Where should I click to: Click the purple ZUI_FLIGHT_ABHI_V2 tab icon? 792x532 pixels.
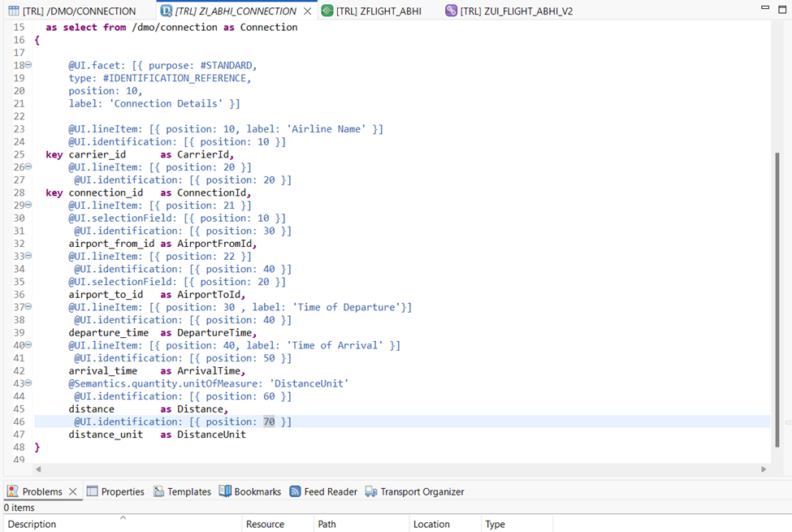point(451,11)
